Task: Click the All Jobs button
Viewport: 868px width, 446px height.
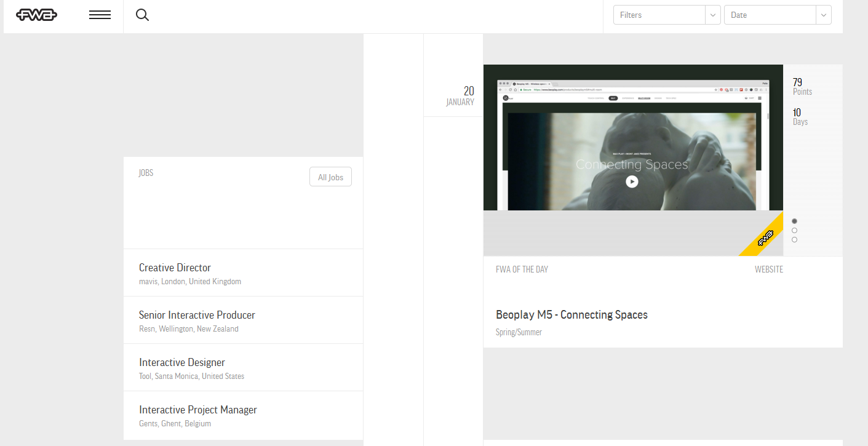Action: 330,177
